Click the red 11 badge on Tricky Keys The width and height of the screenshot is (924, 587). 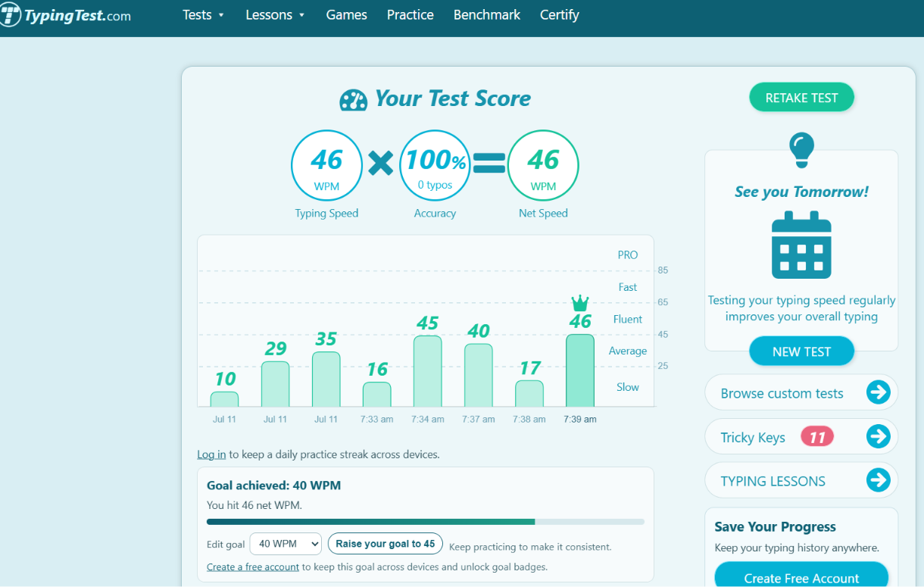click(x=817, y=437)
